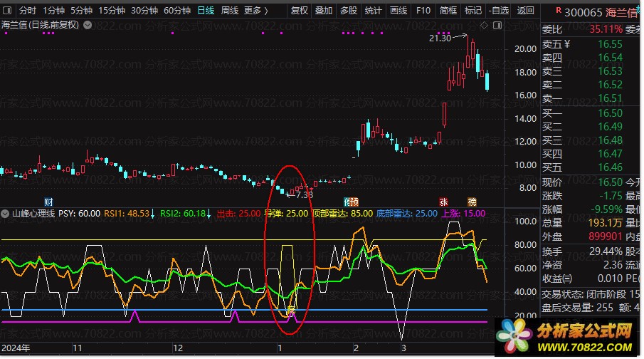Screen dimensions: 644x359
Task: Toggle the left sidebar panel icon
Action: (x=7, y=10)
